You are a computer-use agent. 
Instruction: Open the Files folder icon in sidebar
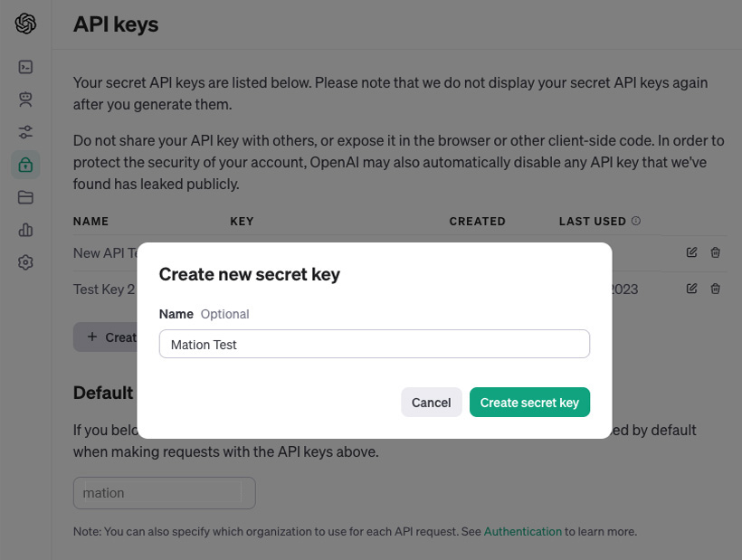coord(25,197)
